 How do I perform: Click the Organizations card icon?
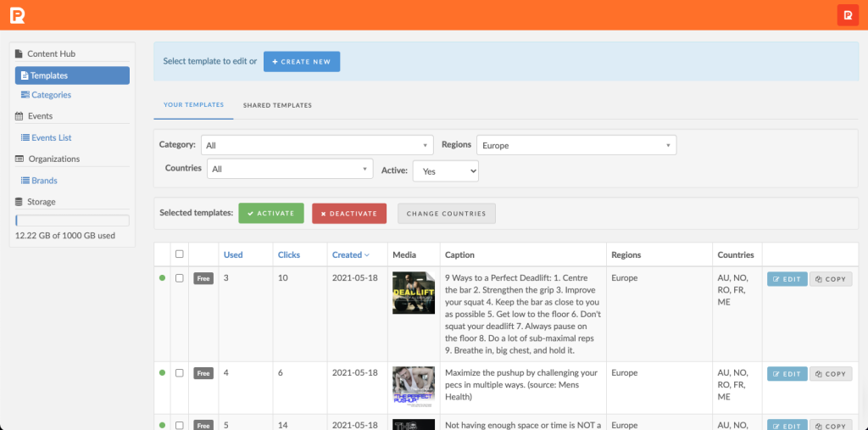(19, 159)
